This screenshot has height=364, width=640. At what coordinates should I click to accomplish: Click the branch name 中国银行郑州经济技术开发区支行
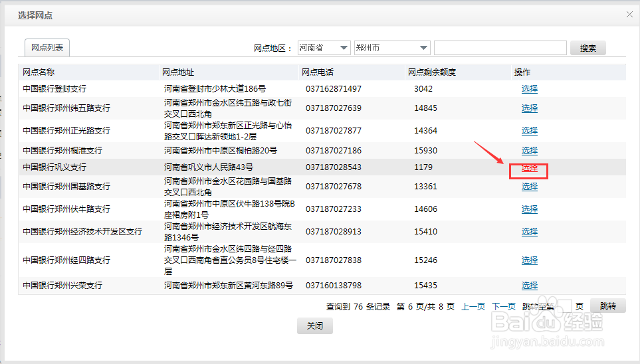coord(82,231)
